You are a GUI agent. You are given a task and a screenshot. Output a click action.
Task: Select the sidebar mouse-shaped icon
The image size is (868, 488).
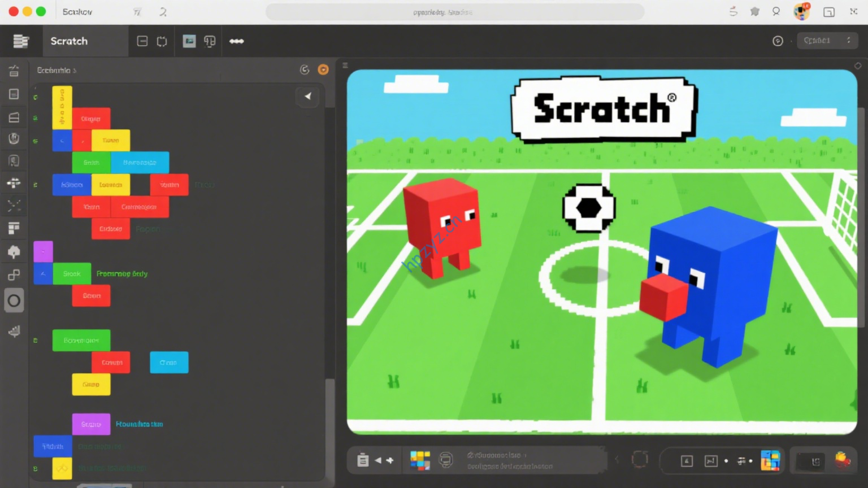pos(14,138)
